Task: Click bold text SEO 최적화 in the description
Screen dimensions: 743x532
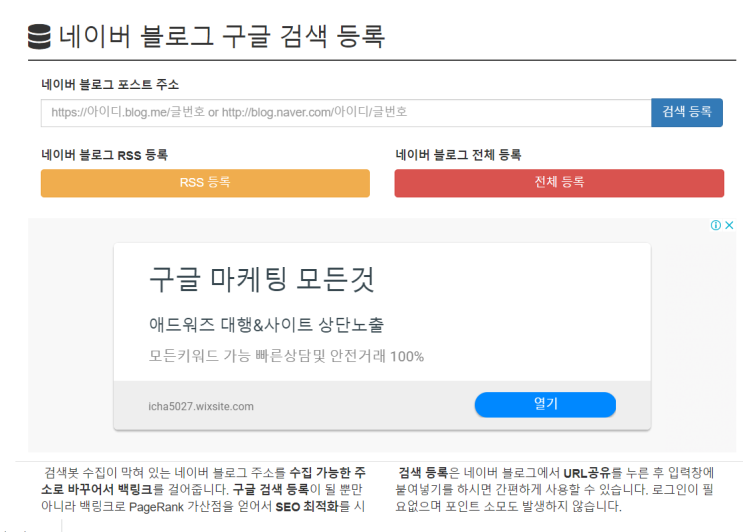Action: (307, 506)
